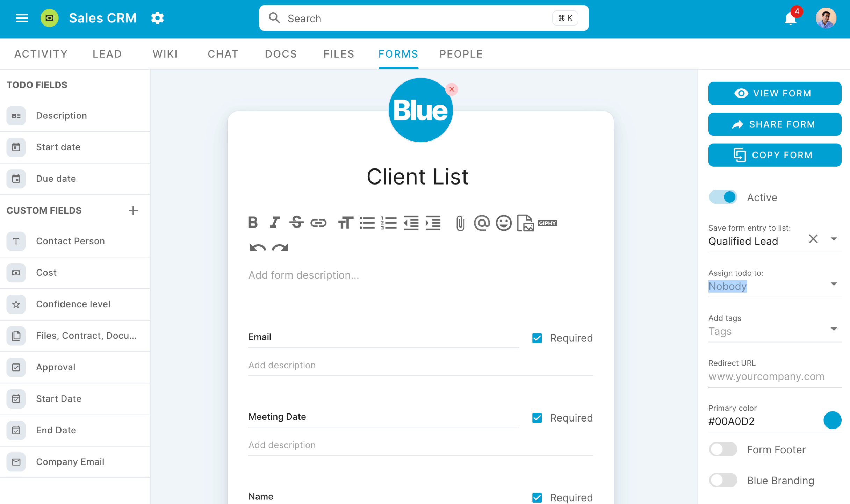The height and width of the screenshot is (504, 850).
Task: Decrease text indent
Action: [x=411, y=223]
